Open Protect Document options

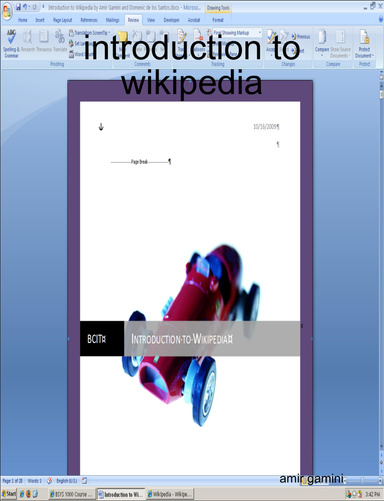click(364, 44)
